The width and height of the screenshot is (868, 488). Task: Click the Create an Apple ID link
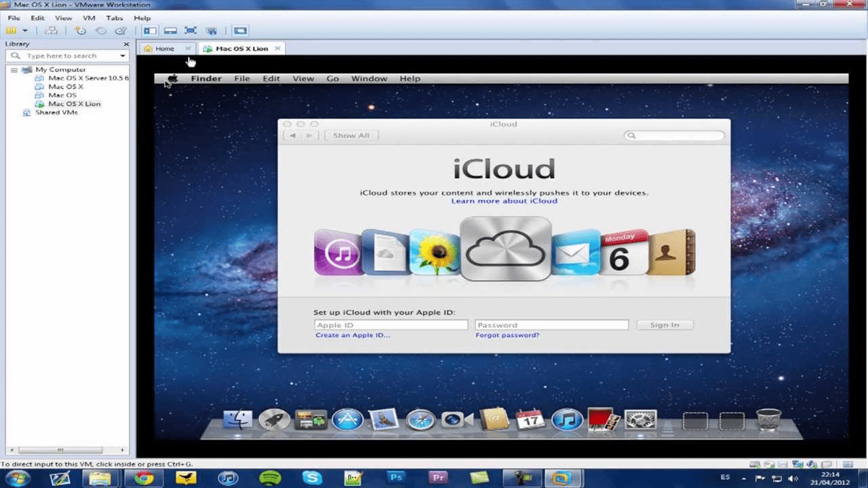tap(352, 335)
